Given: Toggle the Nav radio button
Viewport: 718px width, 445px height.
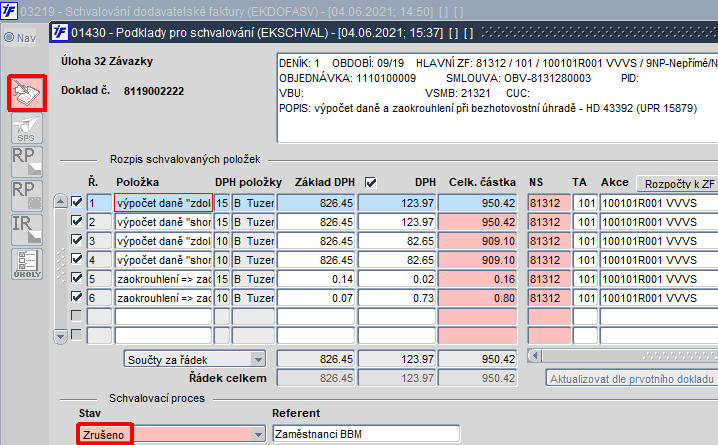Looking at the screenshot, I should pos(9,38).
